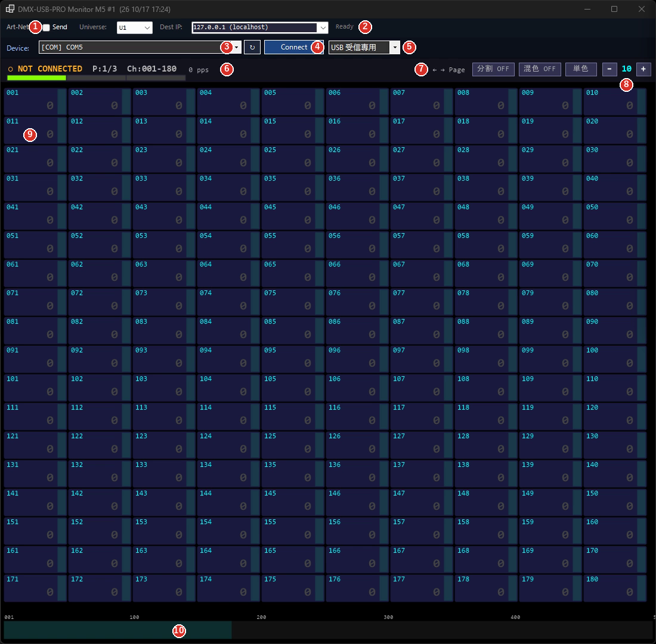Screen dimensions: 656x644
Task: Open the USB 受信専用 mode dropdown
Action: pos(364,47)
